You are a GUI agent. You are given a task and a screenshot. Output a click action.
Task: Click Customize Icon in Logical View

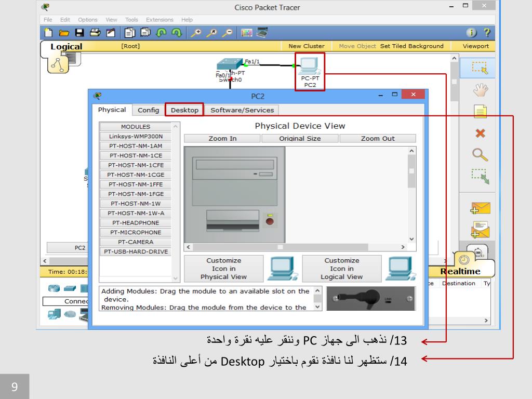tap(342, 269)
